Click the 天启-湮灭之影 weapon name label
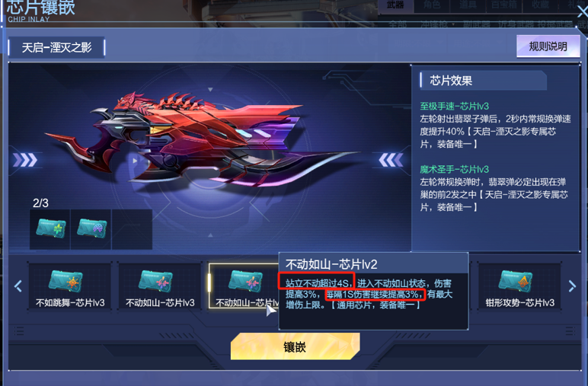The height and width of the screenshot is (386, 588). (x=56, y=48)
